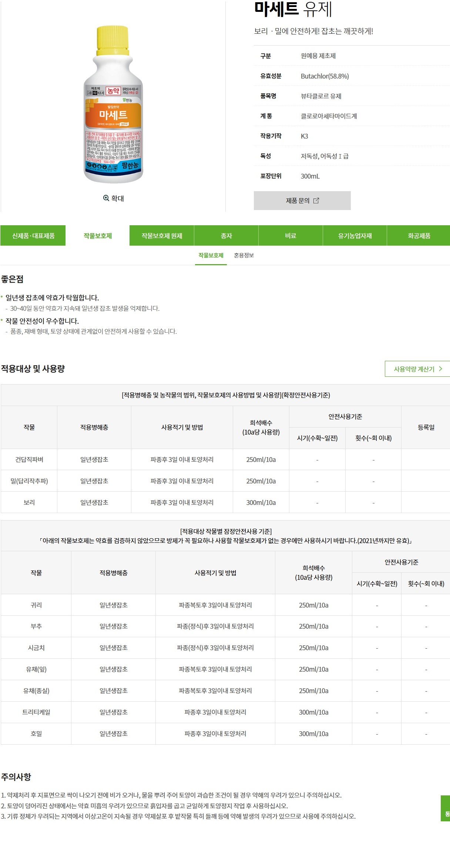Click the 원예용 제초제 classification value

(x=318, y=56)
